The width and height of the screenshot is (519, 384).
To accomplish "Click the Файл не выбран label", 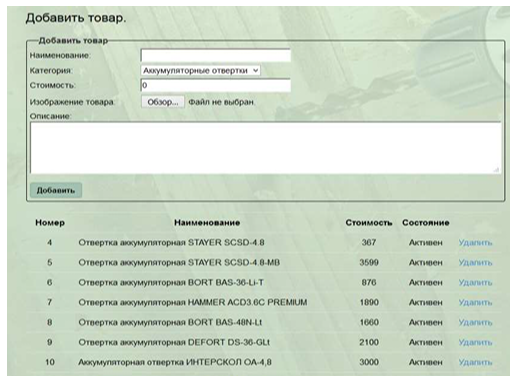I will coord(221,102).
